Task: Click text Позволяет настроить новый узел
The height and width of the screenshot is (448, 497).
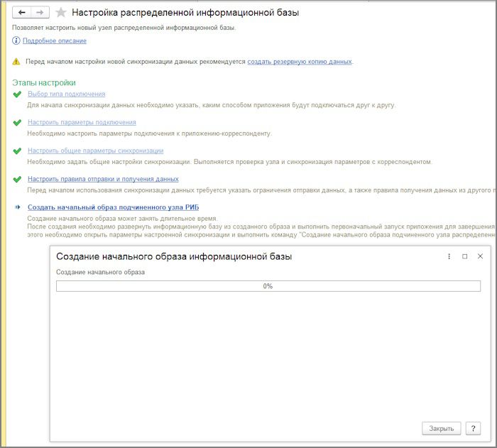Action: point(124,28)
